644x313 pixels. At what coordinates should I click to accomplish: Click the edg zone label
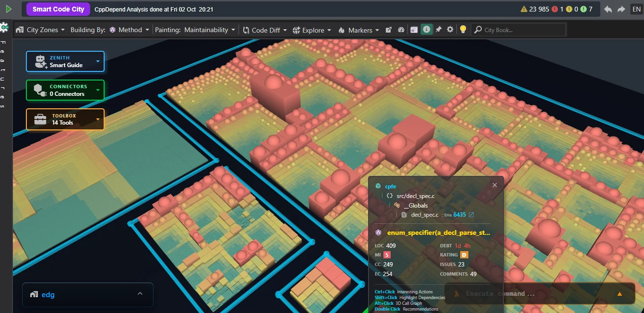(x=48, y=294)
